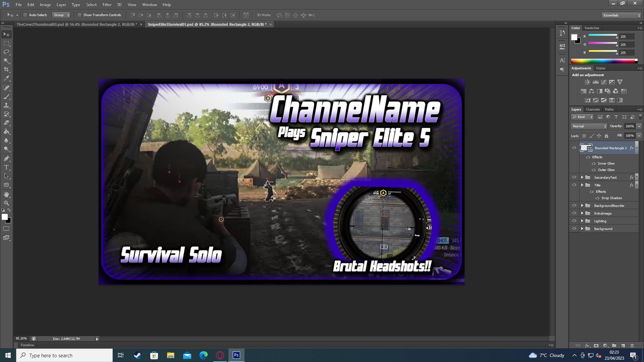The image size is (644, 362).
Task: Select the Paint Bucket tool
Action: pyautogui.click(x=6, y=132)
